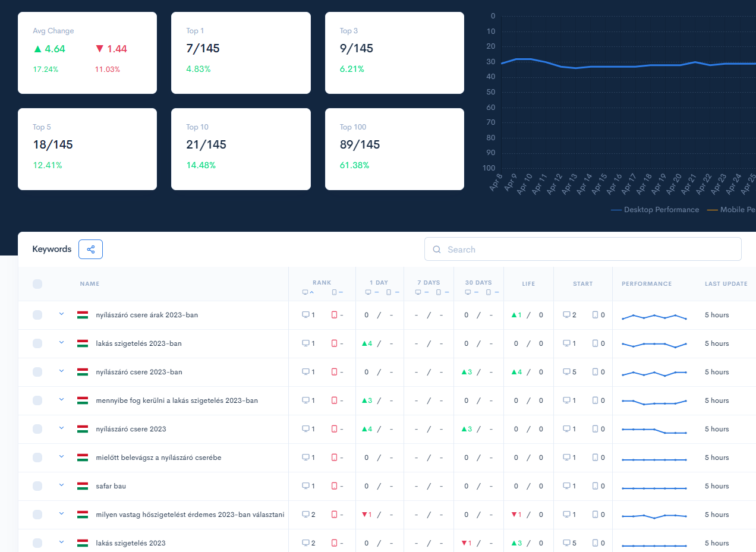Click start desktop icon for nyílászáró csere 2023-ban

pyautogui.click(x=566, y=372)
